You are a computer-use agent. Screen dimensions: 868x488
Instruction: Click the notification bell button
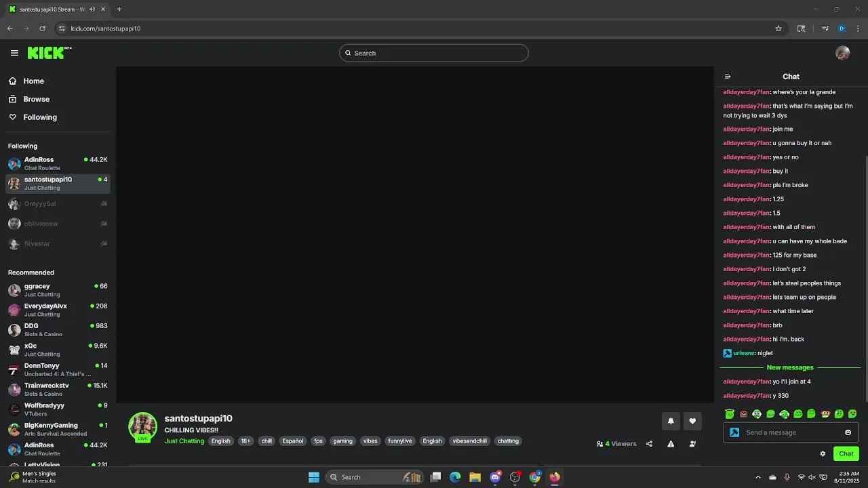[671, 421]
